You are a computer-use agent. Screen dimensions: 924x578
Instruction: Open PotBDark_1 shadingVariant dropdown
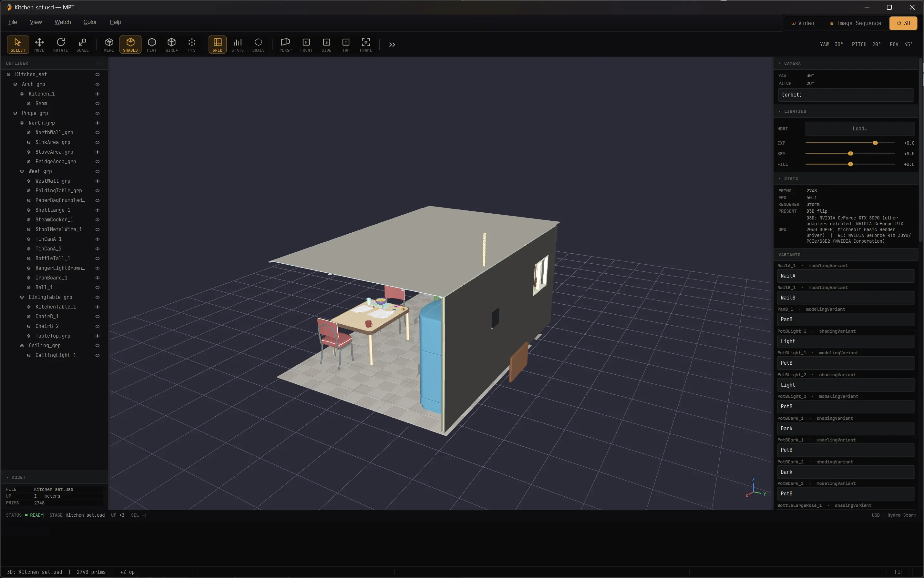(846, 429)
